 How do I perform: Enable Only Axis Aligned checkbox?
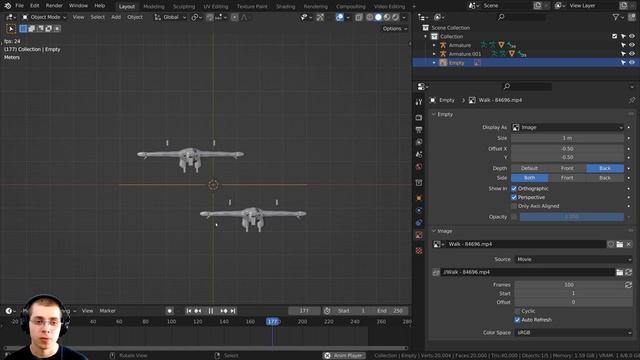(514, 206)
